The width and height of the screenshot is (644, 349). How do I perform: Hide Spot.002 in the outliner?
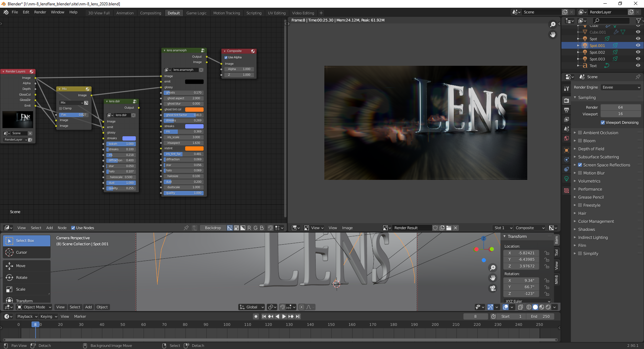[638, 52]
